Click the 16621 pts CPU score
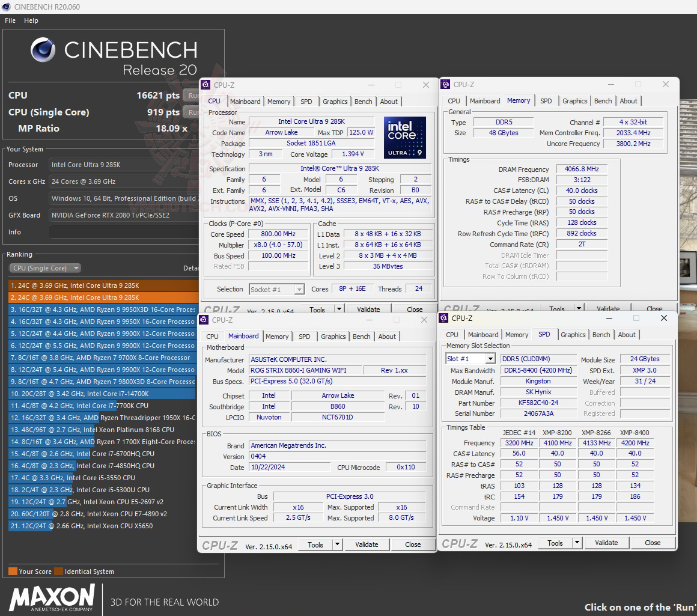 pos(158,95)
